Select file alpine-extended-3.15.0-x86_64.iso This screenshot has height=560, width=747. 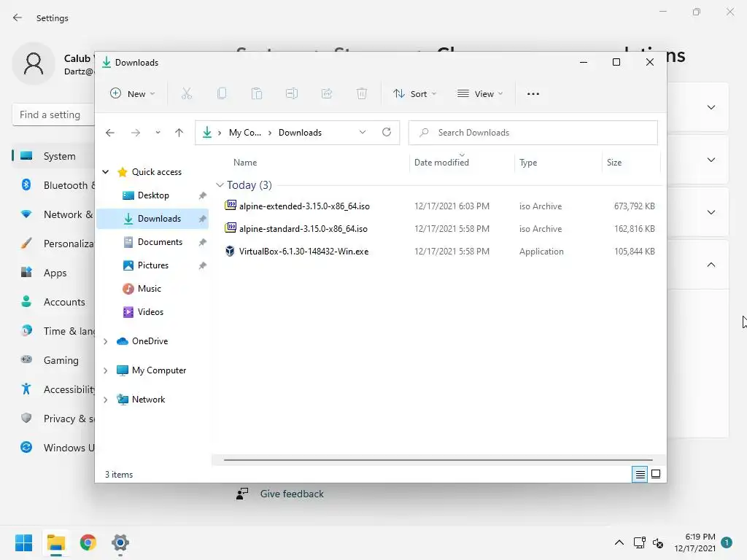[304, 206]
